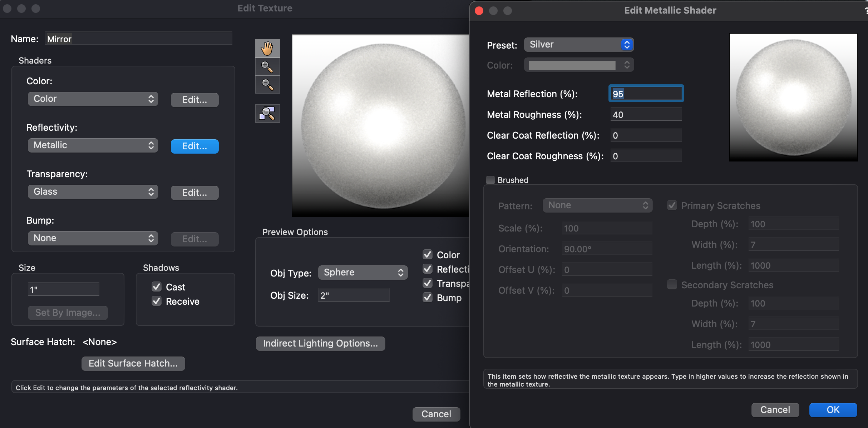This screenshot has width=868, height=428.
Task: Enable the Brushed option
Action: pyautogui.click(x=490, y=180)
